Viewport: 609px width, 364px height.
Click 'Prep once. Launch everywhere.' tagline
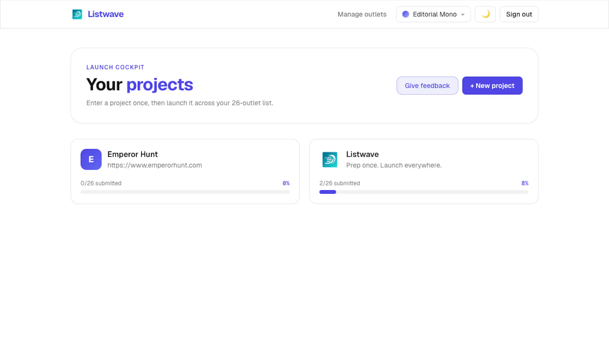click(394, 165)
